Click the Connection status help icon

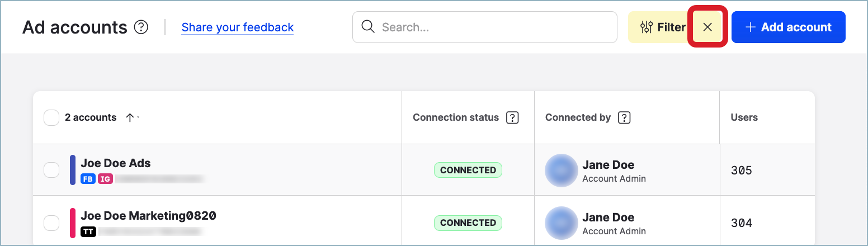512,117
